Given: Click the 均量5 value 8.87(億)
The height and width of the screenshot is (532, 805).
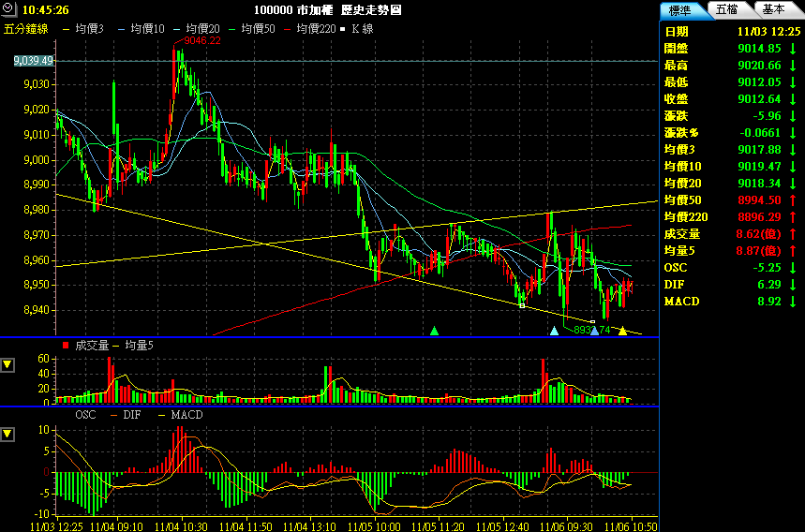Looking at the screenshot, I should (x=758, y=251).
